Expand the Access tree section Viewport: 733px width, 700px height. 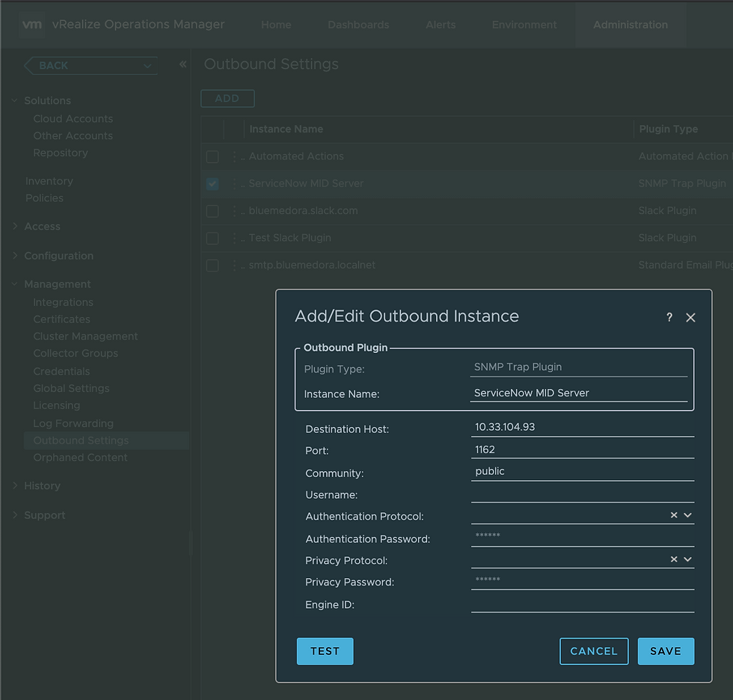point(14,226)
